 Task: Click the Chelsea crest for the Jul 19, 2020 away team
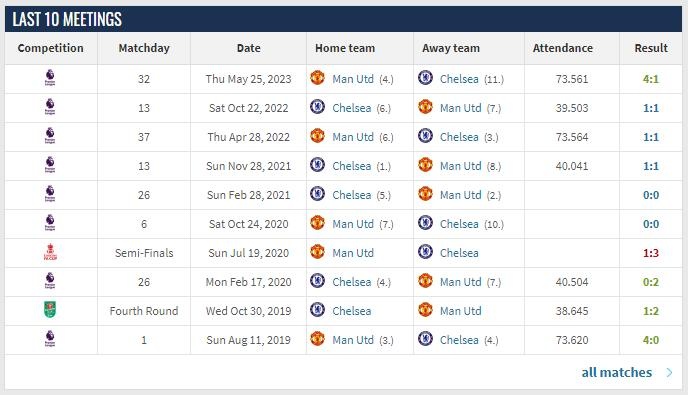tap(425, 252)
